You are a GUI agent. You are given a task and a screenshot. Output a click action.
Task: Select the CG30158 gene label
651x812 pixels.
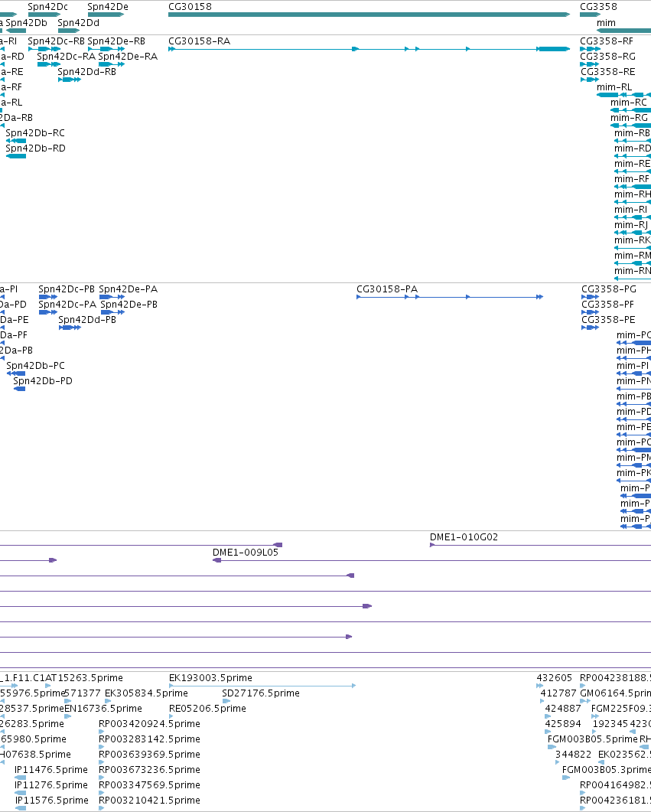(x=190, y=7)
